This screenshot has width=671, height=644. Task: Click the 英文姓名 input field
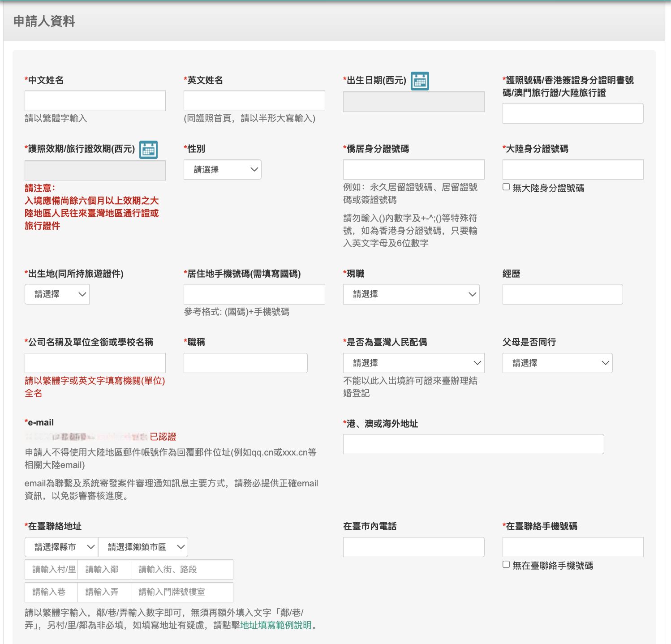[x=254, y=100]
